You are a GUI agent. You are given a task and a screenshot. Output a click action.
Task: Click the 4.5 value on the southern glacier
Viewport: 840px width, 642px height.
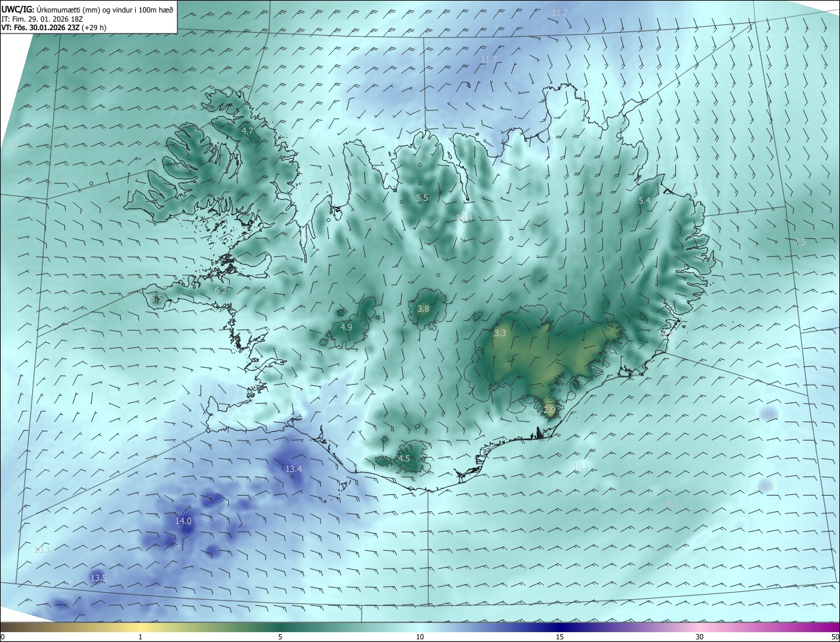coord(404,458)
